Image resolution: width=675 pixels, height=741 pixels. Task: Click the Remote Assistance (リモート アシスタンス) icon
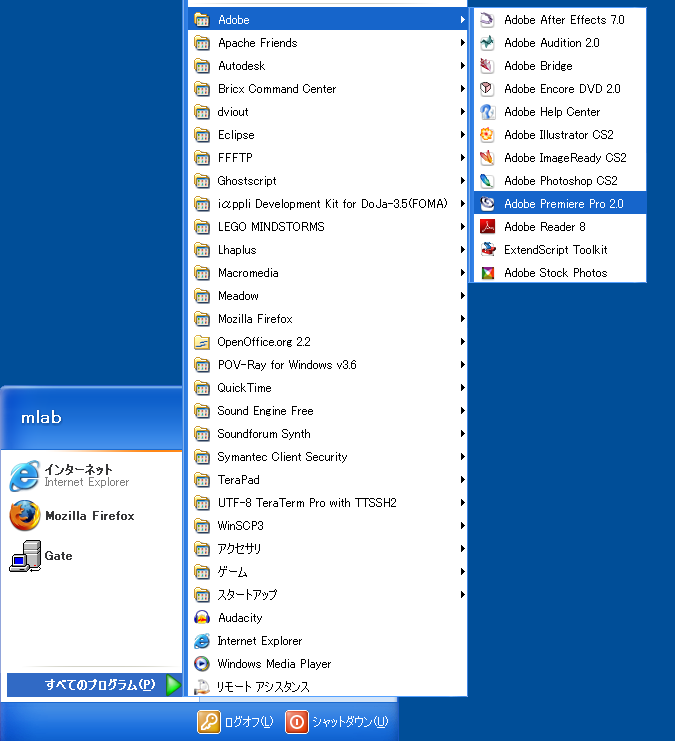point(202,687)
